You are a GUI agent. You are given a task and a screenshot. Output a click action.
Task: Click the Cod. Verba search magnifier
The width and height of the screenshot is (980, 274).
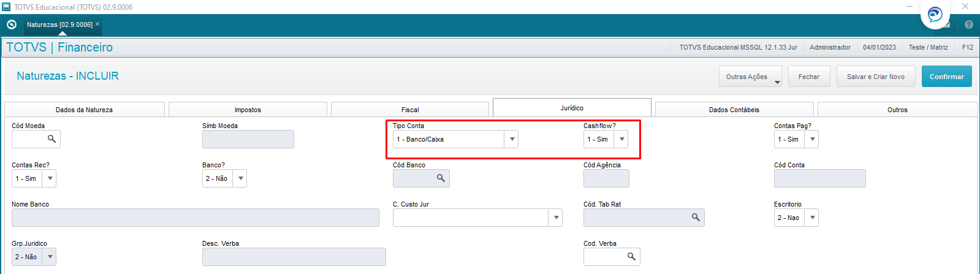click(631, 257)
